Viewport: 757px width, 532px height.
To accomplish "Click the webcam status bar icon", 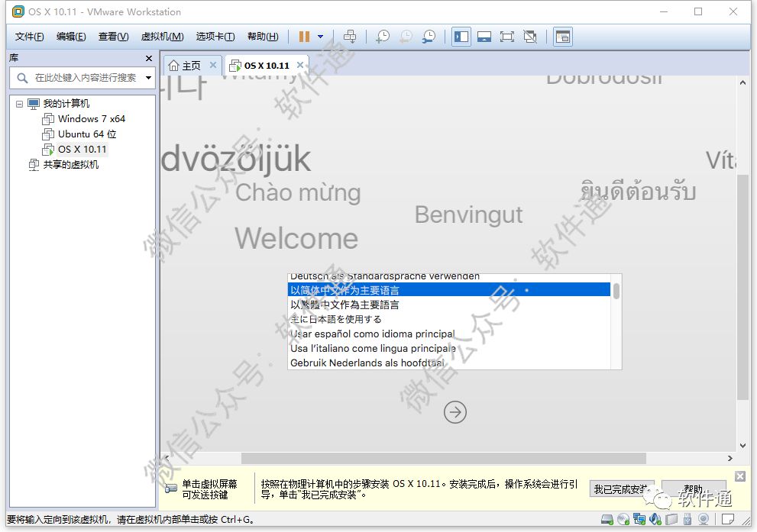I will [x=704, y=520].
